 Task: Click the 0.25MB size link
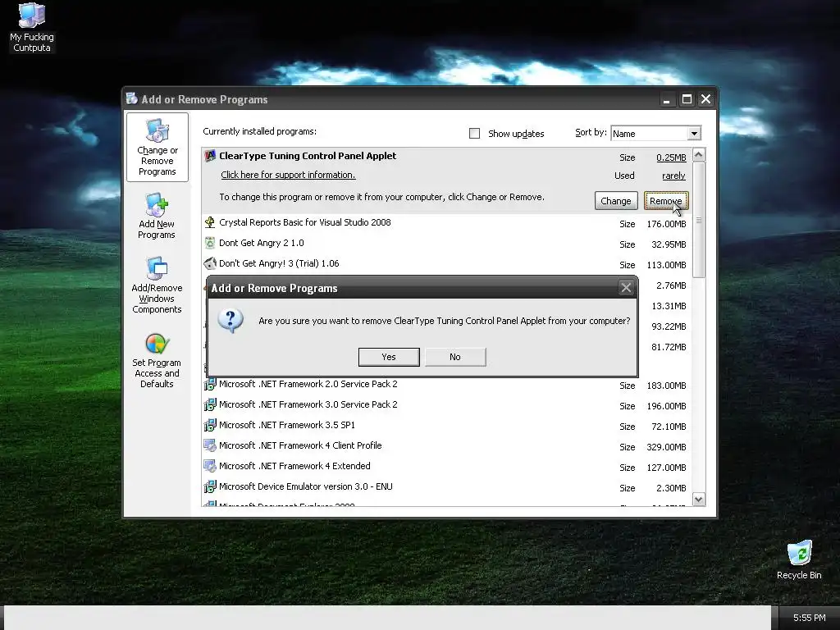click(671, 157)
